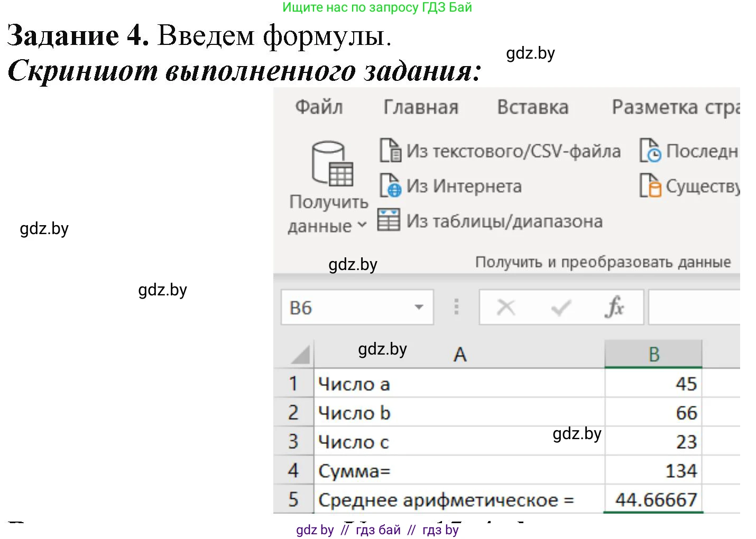Click cell containing value 44.66667

[x=655, y=498]
